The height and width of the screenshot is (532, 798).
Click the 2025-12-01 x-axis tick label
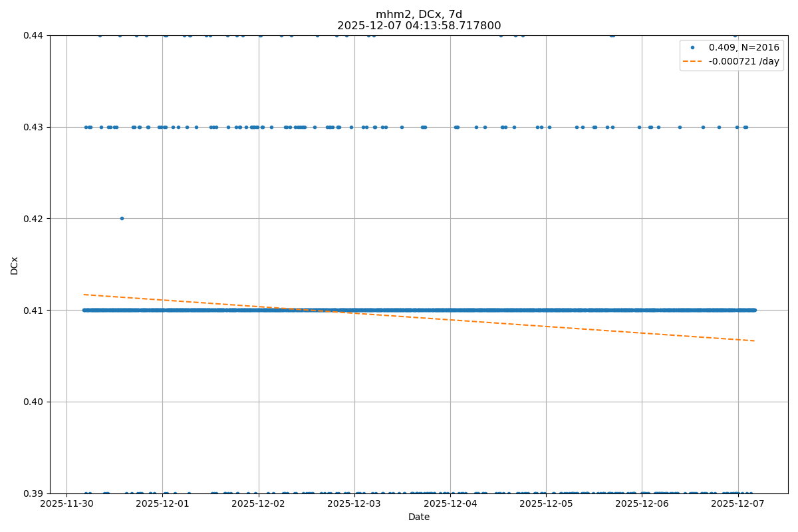(x=162, y=504)
